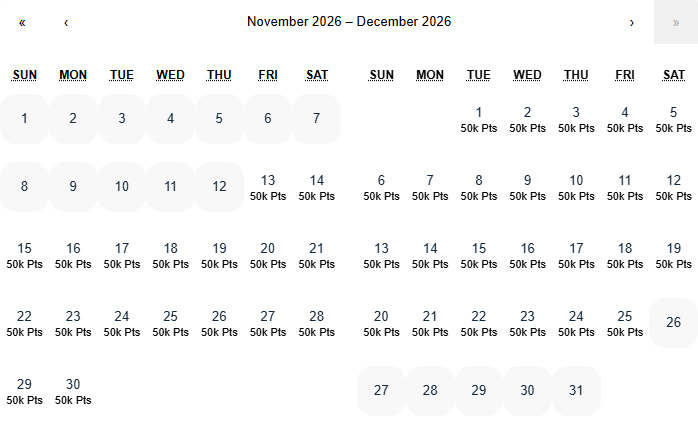698x424 pixels.
Task: Open the November 2026 – December 2026 label
Action: (x=349, y=22)
